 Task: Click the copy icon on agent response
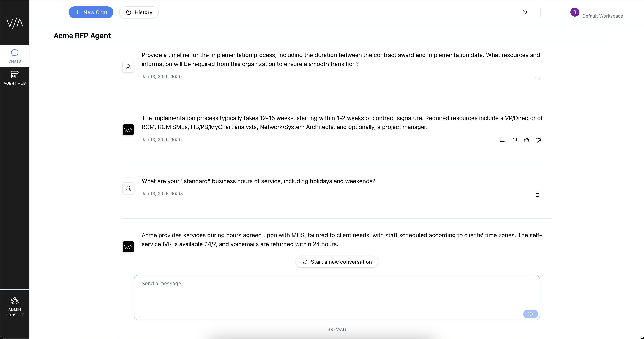[514, 140]
